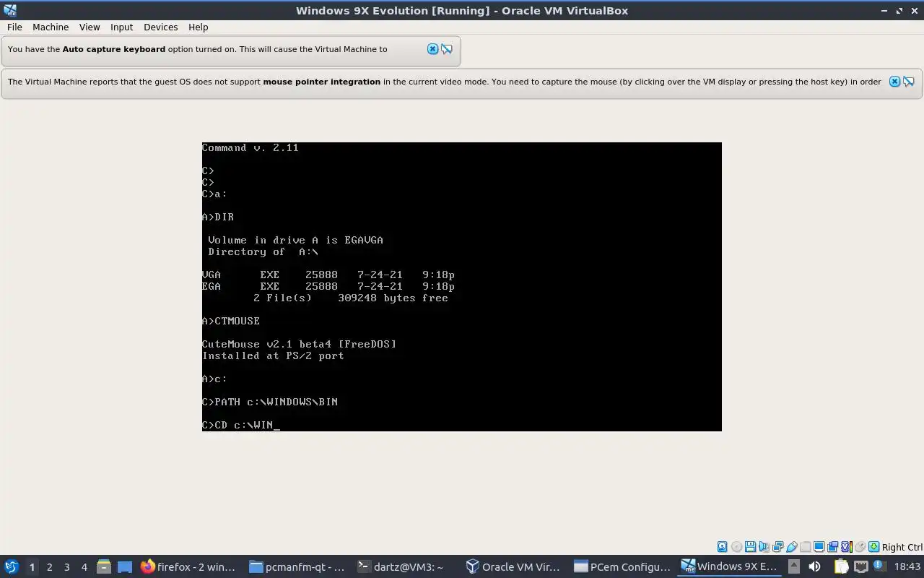Click the 'CD c:\WIN' prompt line

[x=240, y=425]
